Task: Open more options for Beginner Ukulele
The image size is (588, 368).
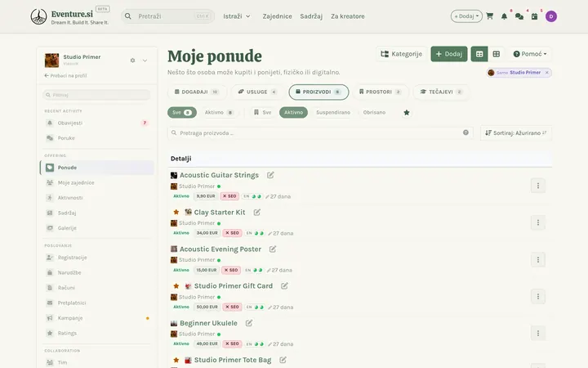Action: point(537,333)
